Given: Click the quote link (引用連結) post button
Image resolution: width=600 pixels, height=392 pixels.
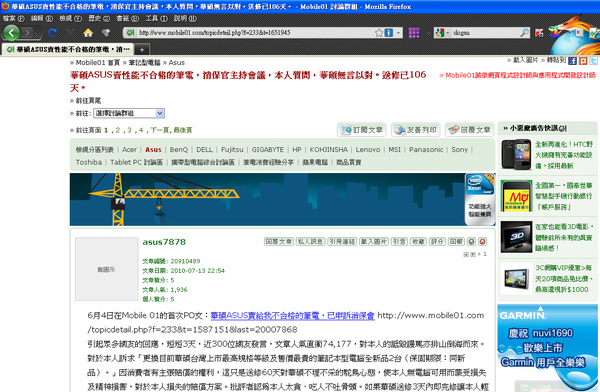Looking at the screenshot, I should 342,242.
